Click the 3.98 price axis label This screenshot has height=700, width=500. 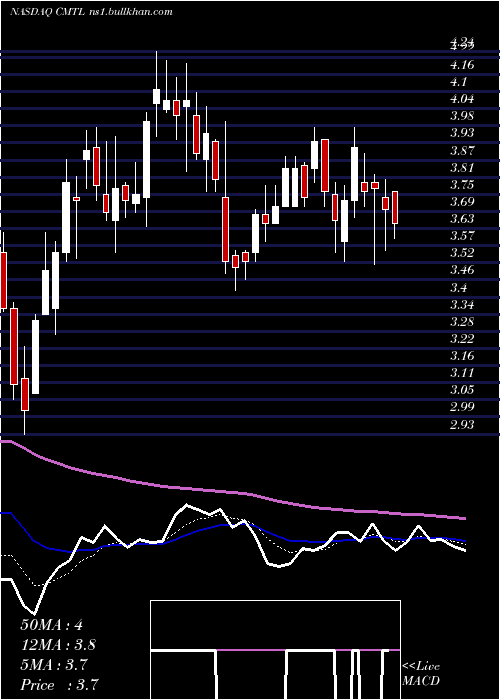click(462, 116)
